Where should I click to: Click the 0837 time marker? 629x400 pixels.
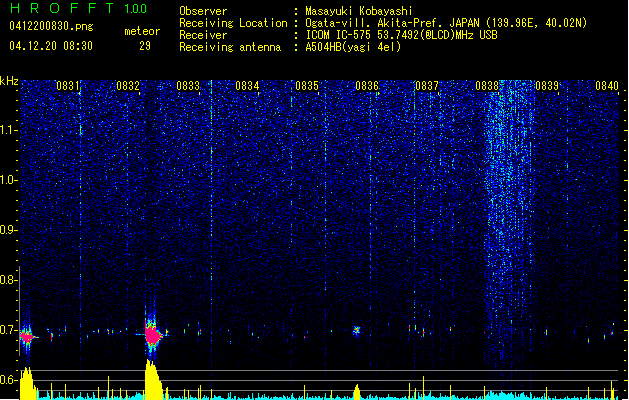(427, 86)
